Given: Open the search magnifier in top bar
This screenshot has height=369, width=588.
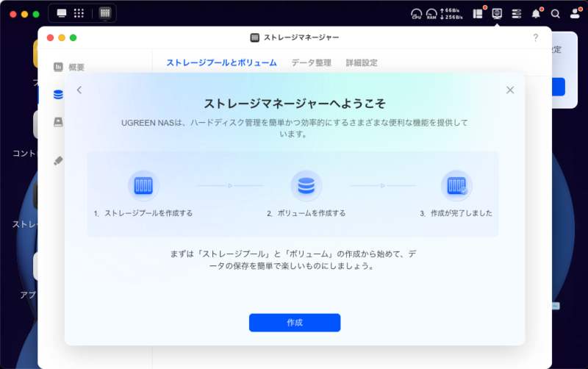Looking at the screenshot, I should tap(556, 13).
